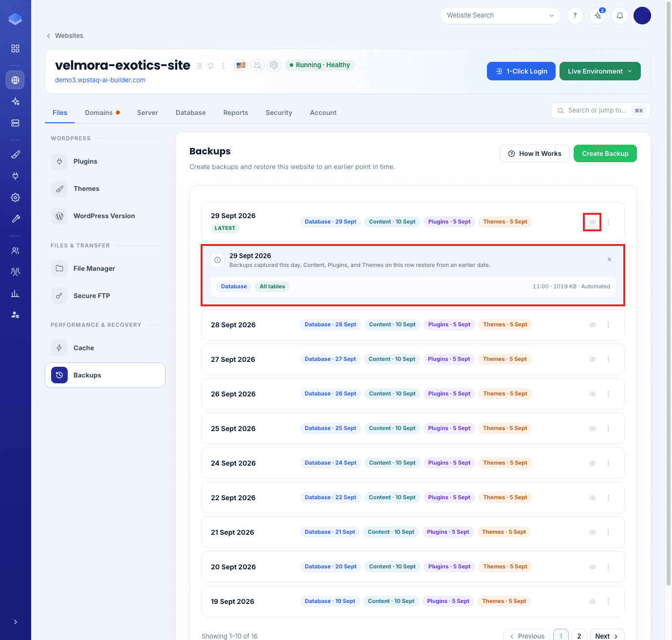The width and height of the screenshot is (672, 640).
Task: Click the US flag icon in the site header
Action: [x=241, y=65]
